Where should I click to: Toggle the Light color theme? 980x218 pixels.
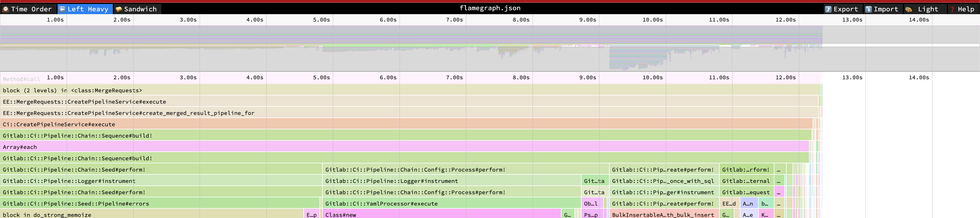coord(928,9)
